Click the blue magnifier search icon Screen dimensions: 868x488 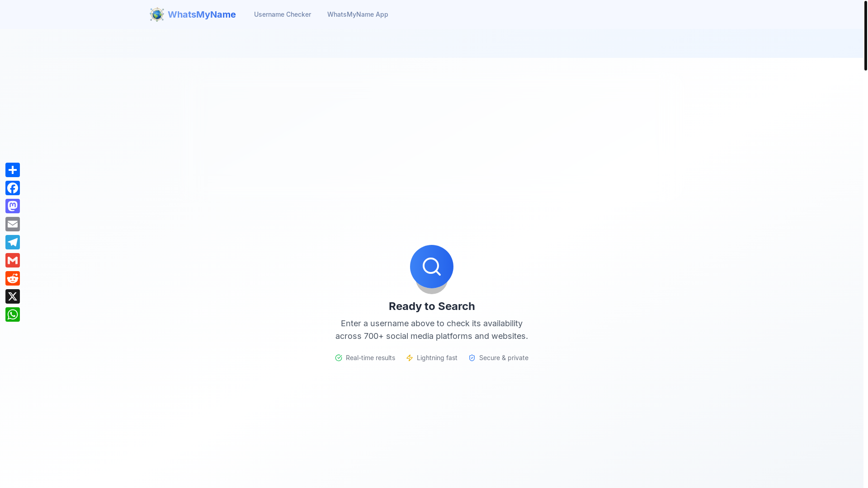pyautogui.click(x=432, y=267)
